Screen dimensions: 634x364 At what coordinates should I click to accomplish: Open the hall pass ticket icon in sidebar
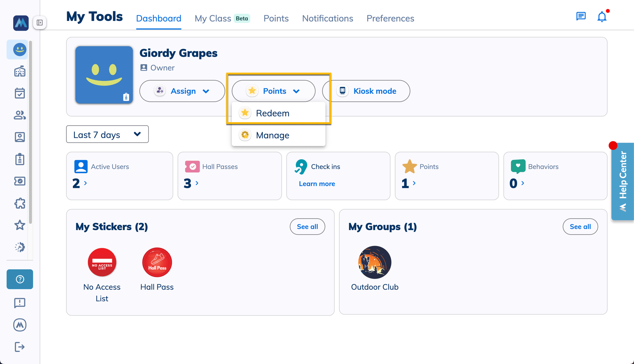[x=20, y=181]
